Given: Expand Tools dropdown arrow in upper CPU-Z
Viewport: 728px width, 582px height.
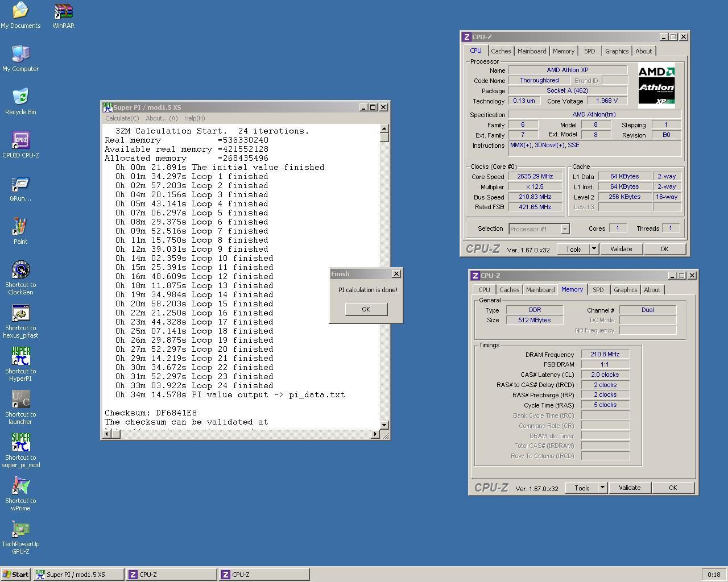Looking at the screenshot, I should coord(593,249).
